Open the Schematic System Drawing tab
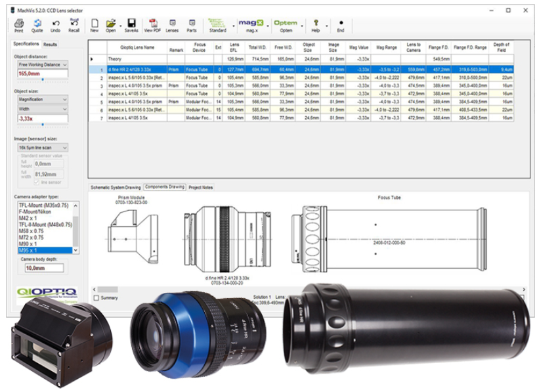537x392 pixels. [116, 187]
